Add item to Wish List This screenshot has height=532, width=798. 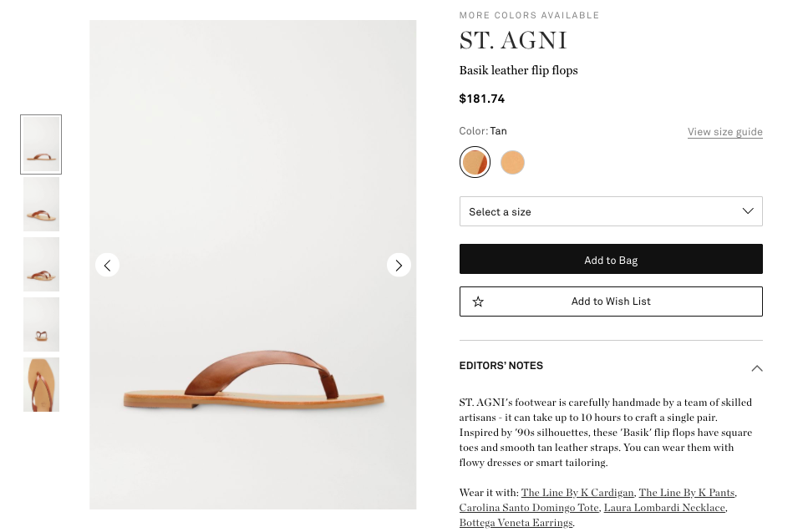(611, 301)
